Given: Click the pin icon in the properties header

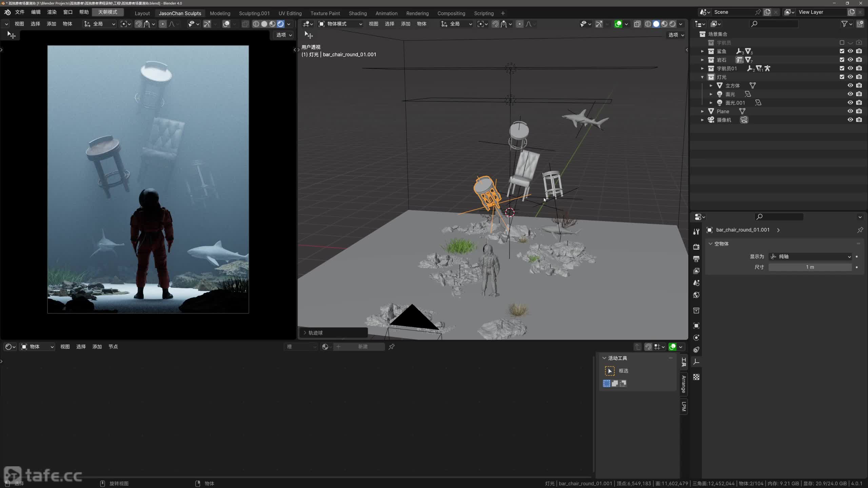Looking at the screenshot, I should [860, 230].
